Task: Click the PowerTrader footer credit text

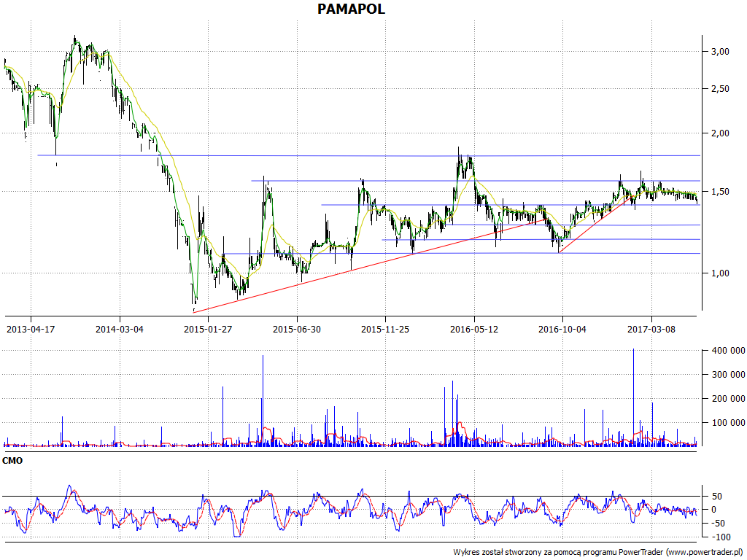Action: pos(600,553)
